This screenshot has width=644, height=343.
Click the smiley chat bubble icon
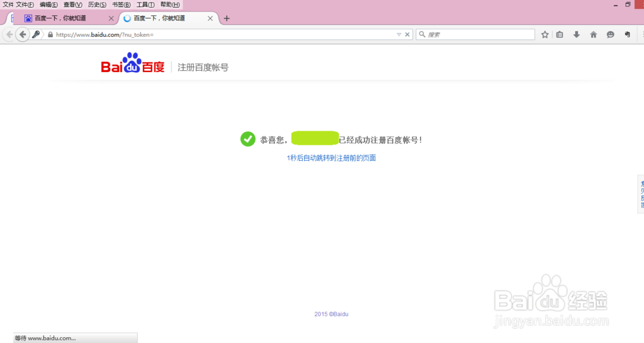coord(611,35)
